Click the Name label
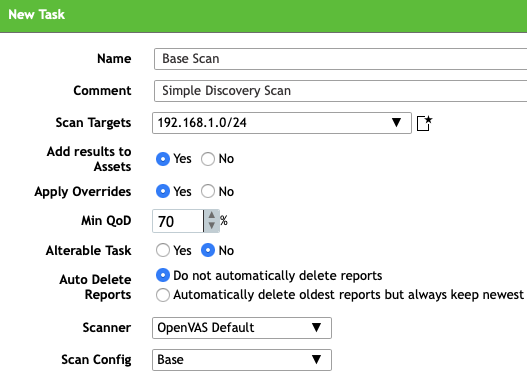The image size is (527, 378). click(114, 59)
